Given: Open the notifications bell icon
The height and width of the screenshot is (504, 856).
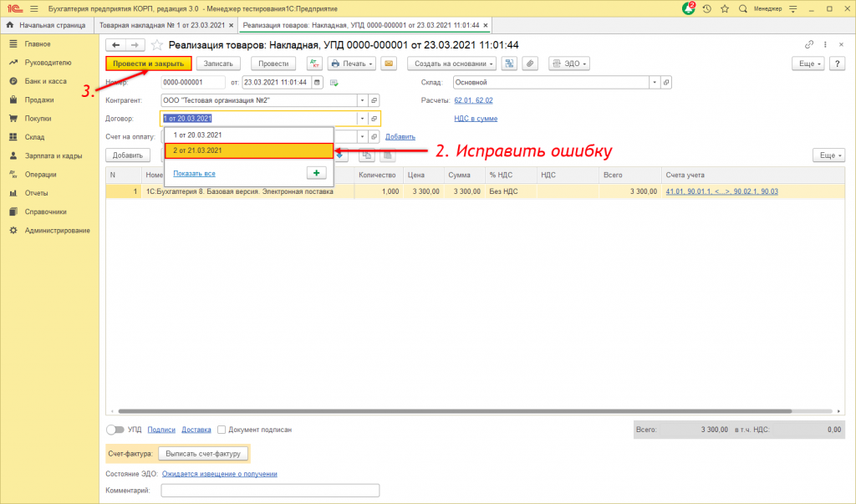Looking at the screenshot, I should pyautogui.click(x=689, y=8).
